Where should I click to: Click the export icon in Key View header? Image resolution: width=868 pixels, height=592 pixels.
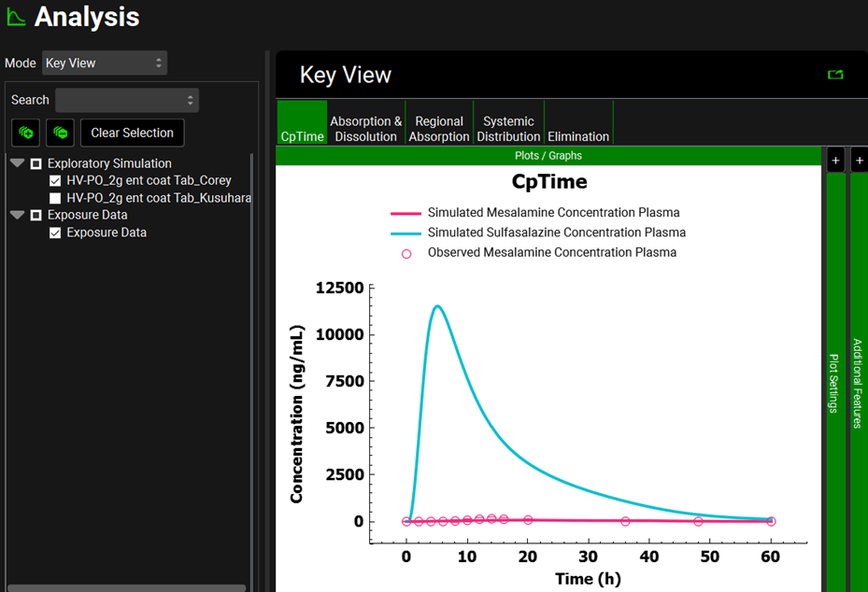click(835, 75)
